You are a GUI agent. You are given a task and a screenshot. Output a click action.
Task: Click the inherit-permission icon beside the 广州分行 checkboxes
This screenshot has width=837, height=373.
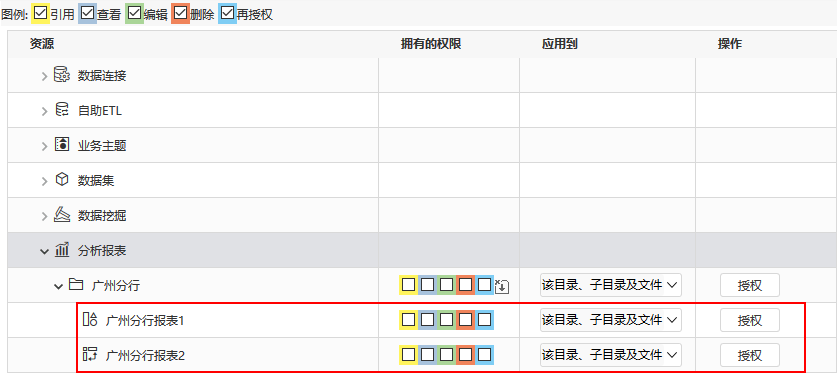[502, 287]
